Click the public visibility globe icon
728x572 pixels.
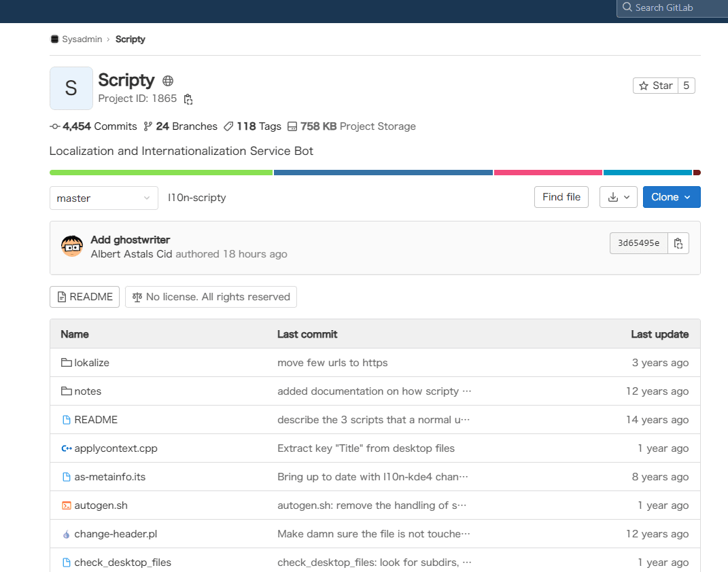[168, 81]
